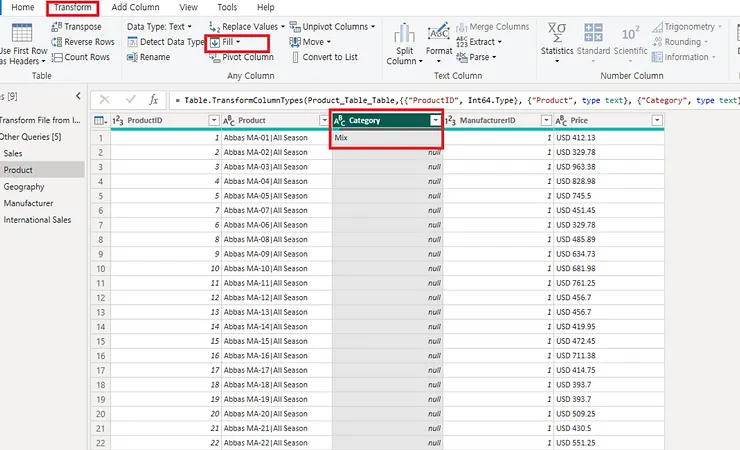Open the View ribbon tab
The height and width of the screenshot is (450, 740).
click(188, 7)
